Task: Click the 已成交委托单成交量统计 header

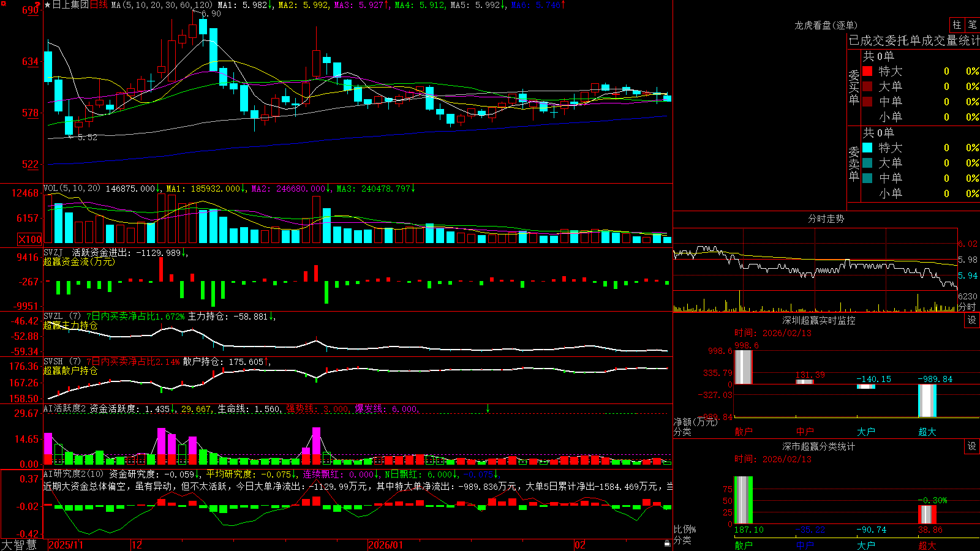Action: pyautogui.click(x=914, y=41)
